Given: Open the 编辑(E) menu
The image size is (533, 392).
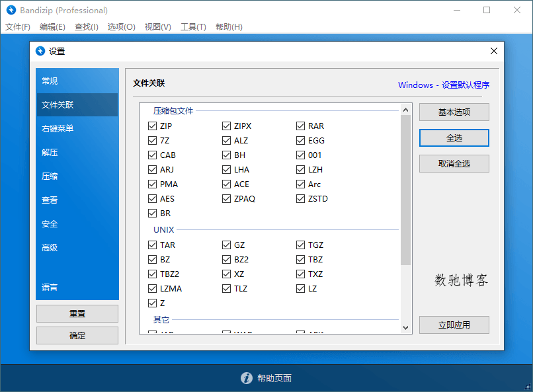Looking at the screenshot, I should (52, 27).
